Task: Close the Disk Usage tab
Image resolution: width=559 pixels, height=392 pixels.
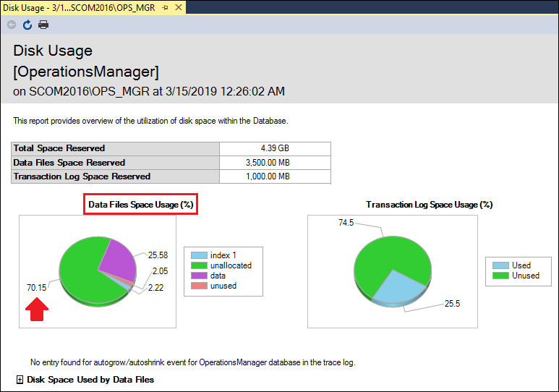Action: [x=179, y=7]
